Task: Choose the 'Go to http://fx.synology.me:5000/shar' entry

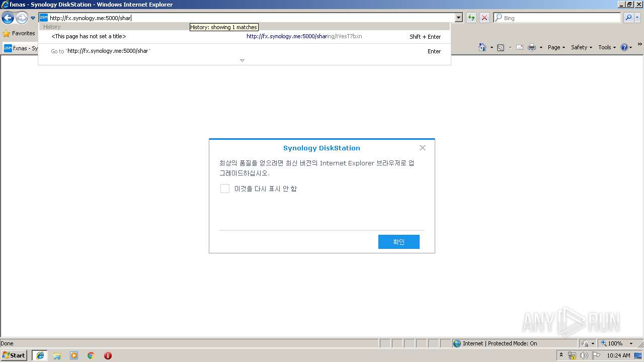Action: click(245, 51)
